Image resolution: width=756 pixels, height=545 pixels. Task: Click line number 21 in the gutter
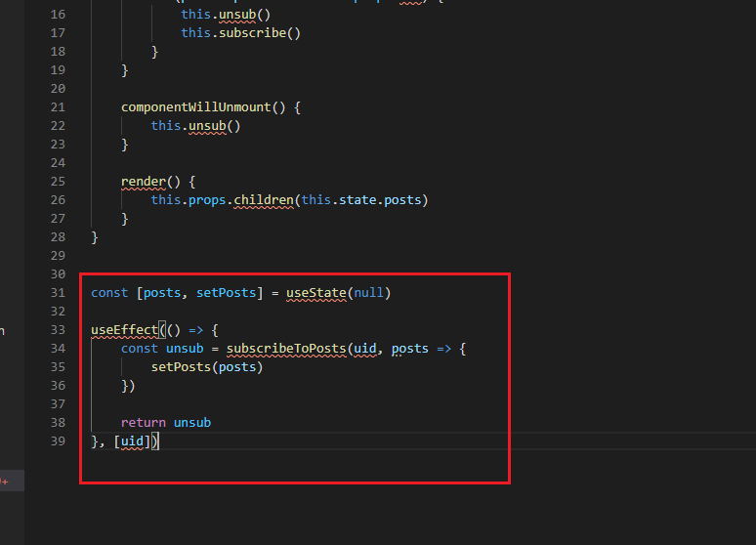click(x=56, y=107)
